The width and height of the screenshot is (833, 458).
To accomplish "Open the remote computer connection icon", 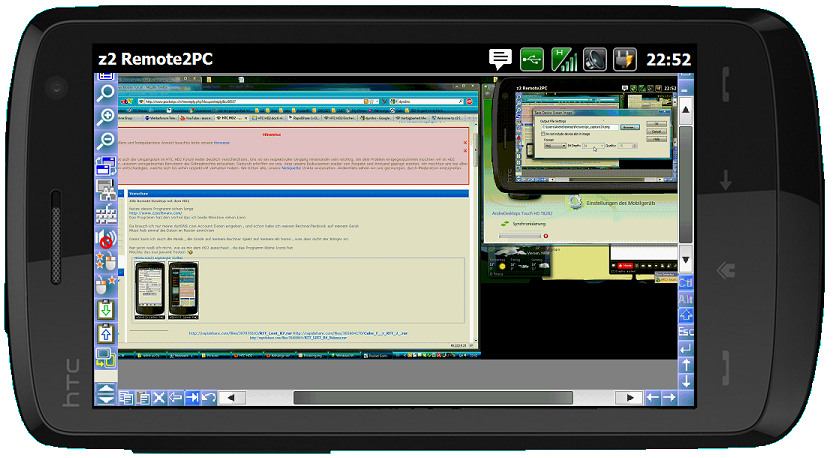I will click(x=105, y=190).
